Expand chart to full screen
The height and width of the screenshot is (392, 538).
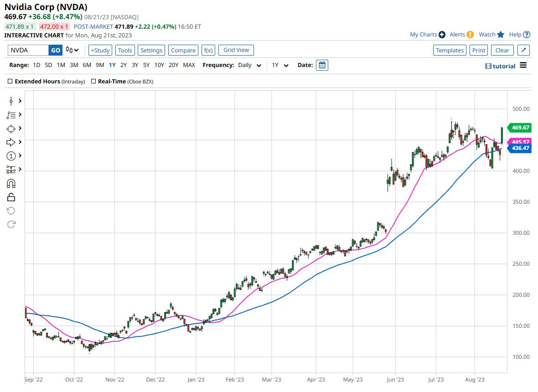[x=524, y=50]
